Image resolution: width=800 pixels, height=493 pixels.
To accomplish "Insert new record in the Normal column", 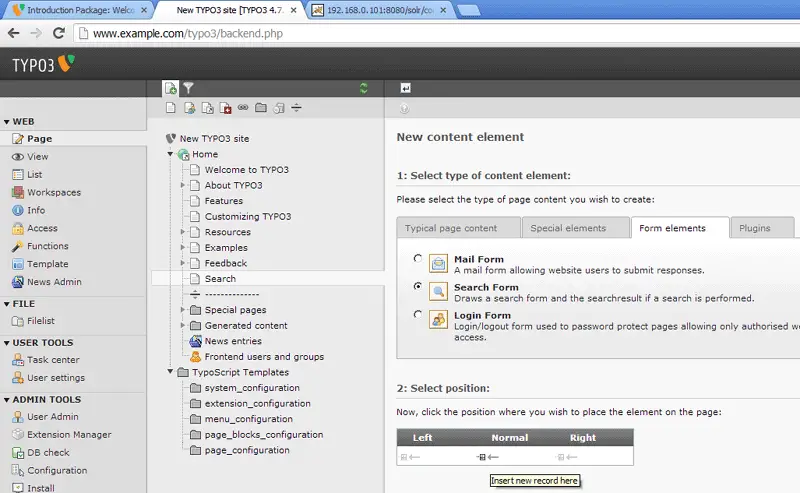I will pos(487,457).
